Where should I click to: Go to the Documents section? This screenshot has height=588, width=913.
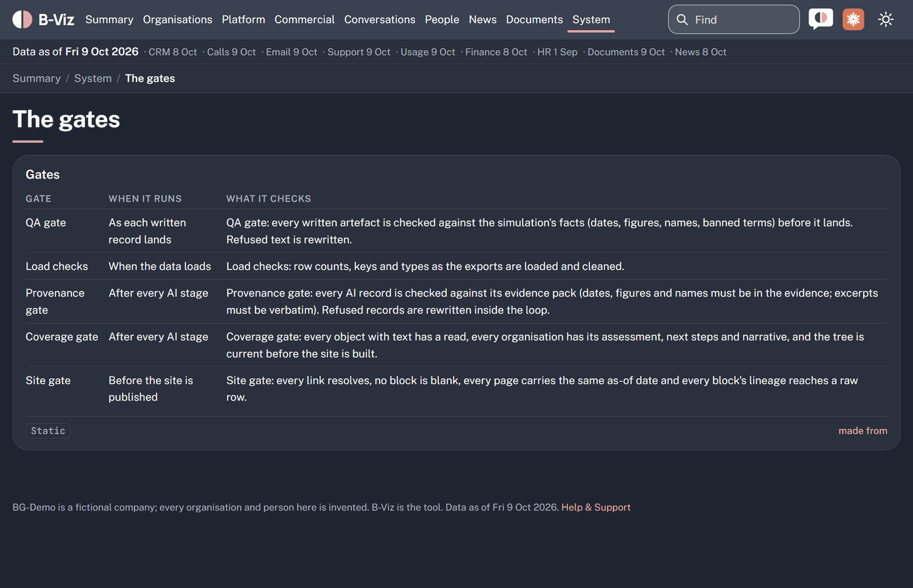coord(535,19)
